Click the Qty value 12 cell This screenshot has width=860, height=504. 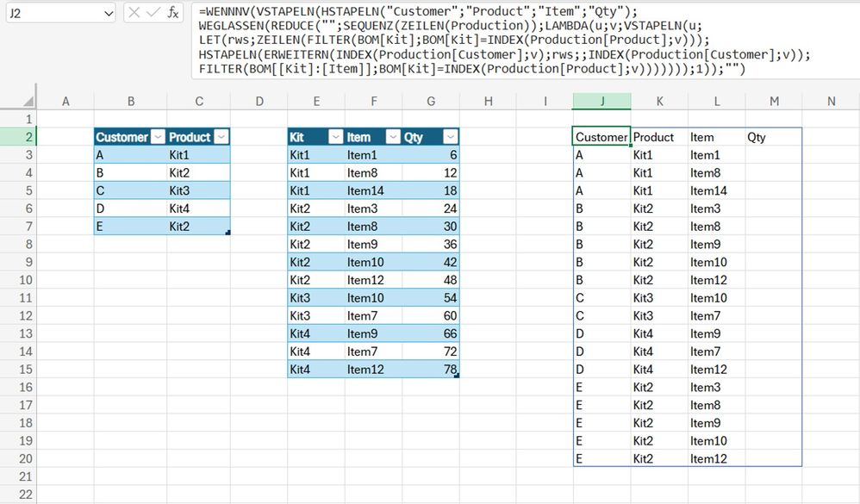point(431,173)
